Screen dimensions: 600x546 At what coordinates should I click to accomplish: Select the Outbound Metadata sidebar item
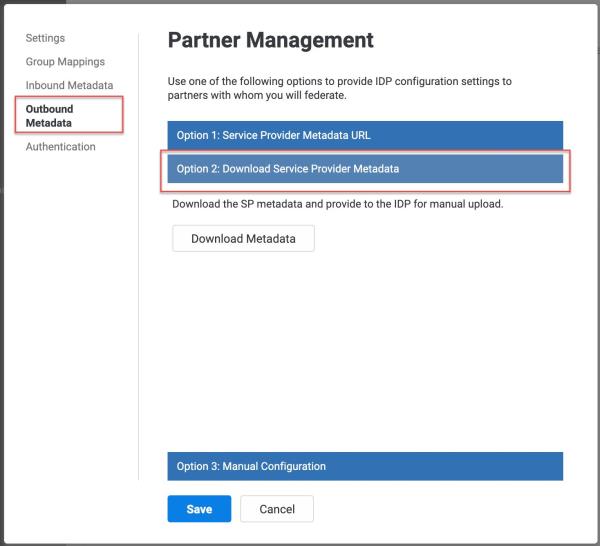[49, 116]
